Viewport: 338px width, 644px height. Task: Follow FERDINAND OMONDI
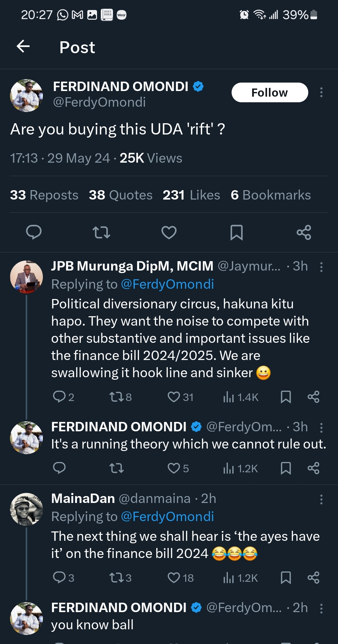[269, 93]
